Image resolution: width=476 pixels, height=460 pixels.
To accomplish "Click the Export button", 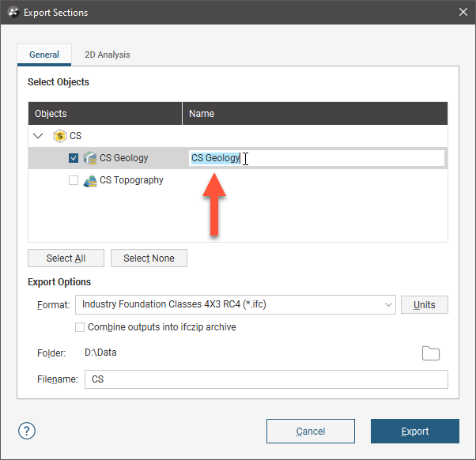I will point(414,432).
